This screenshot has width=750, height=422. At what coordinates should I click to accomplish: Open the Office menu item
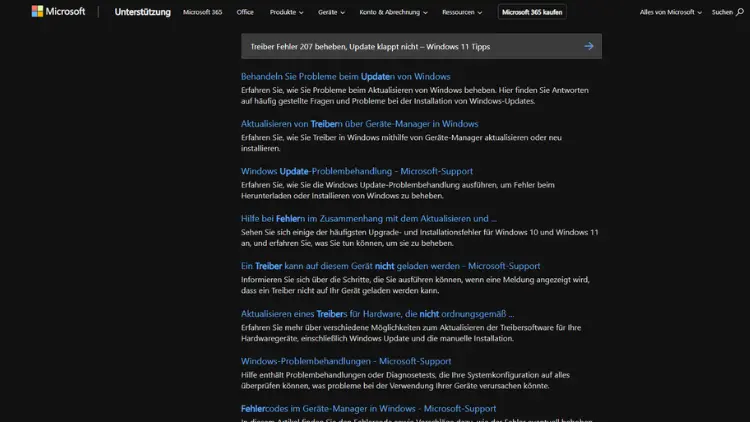tap(245, 12)
